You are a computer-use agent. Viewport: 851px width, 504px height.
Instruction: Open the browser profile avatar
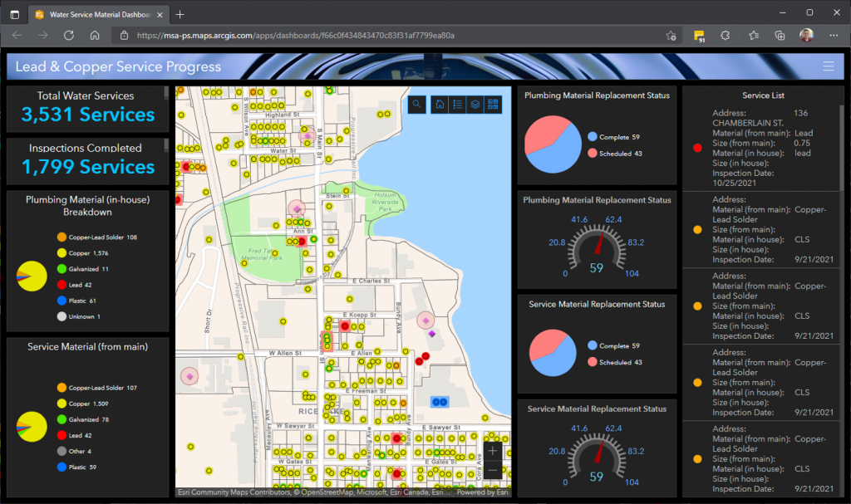(806, 35)
